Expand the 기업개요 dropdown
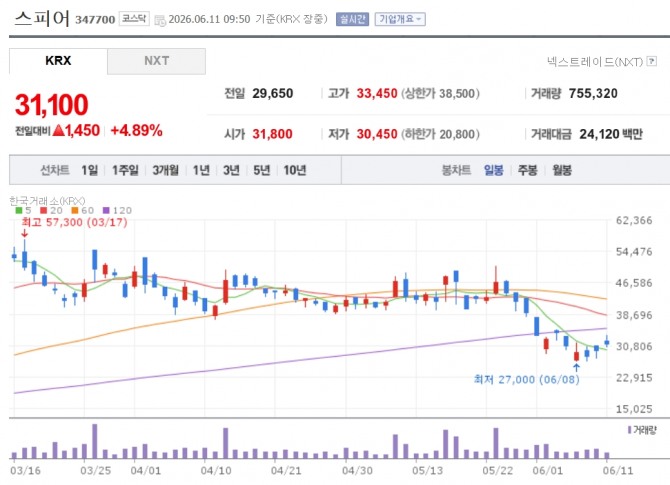The height and width of the screenshot is (485, 670). pyautogui.click(x=400, y=19)
